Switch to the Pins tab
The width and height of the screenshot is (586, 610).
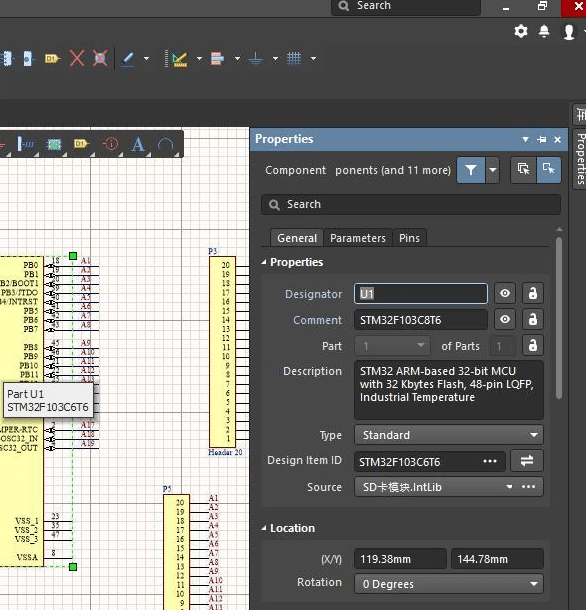click(409, 238)
